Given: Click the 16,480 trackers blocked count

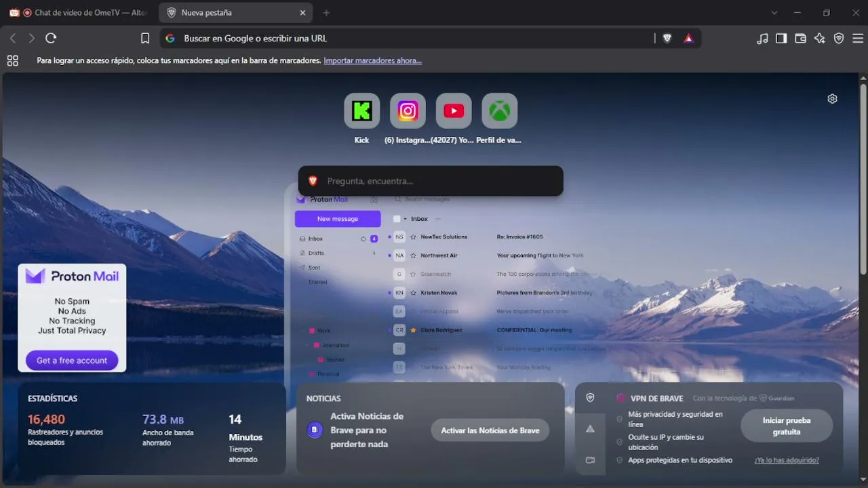Looking at the screenshot, I should pos(47,420).
